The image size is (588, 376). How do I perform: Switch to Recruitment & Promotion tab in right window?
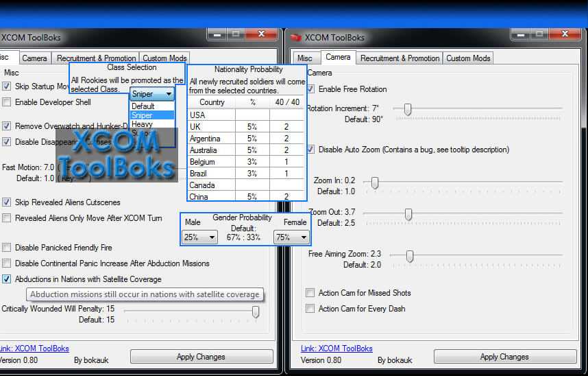pyautogui.click(x=400, y=58)
